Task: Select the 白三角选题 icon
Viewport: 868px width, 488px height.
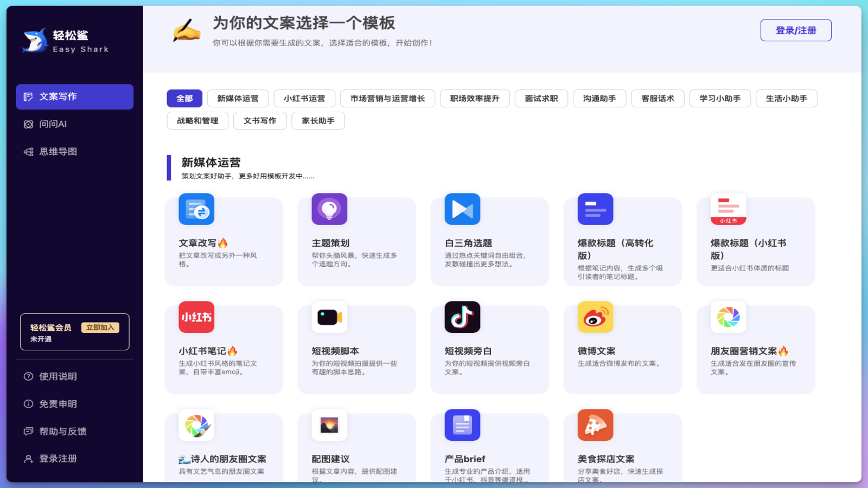Action: pos(462,209)
